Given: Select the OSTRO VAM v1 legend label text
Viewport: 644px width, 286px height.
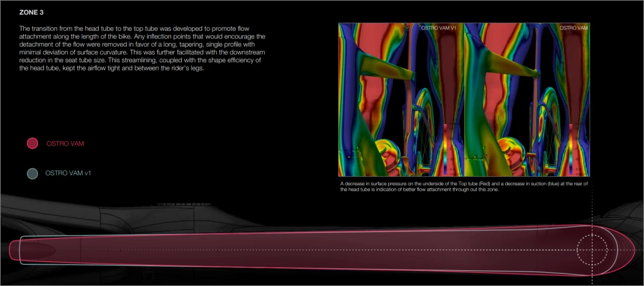Looking at the screenshot, I should tap(69, 173).
